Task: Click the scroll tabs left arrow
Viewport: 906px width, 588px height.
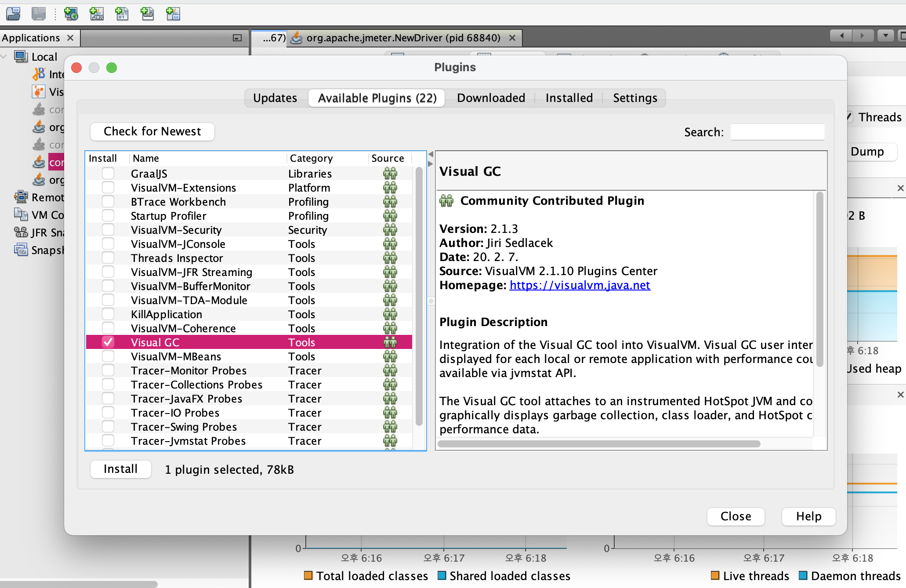Action: pyautogui.click(x=841, y=36)
